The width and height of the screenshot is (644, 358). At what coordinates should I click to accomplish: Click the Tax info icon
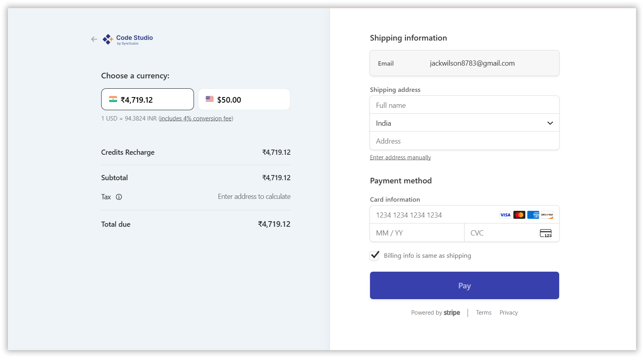(119, 197)
